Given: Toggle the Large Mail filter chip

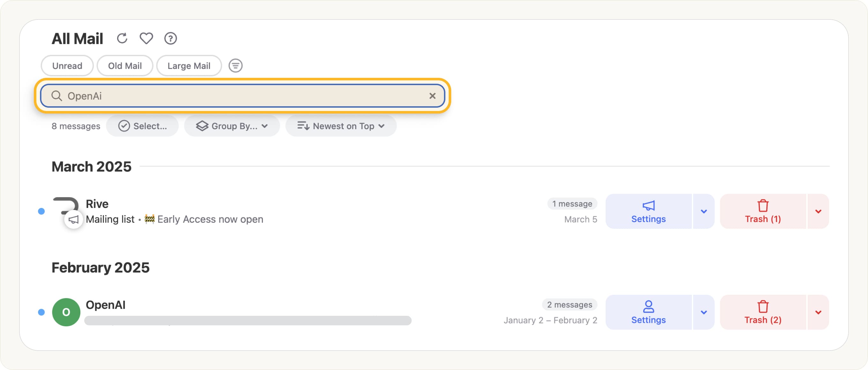Looking at the screenshot, I should pyautogui.click(x=189, y=66).
